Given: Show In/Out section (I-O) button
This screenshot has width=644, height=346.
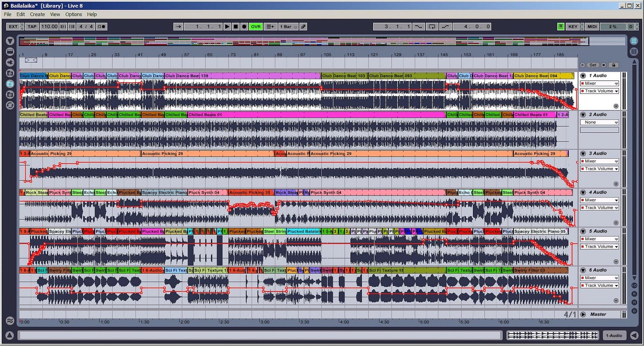Looking at the screenshot, I should [x=634, y=285].
